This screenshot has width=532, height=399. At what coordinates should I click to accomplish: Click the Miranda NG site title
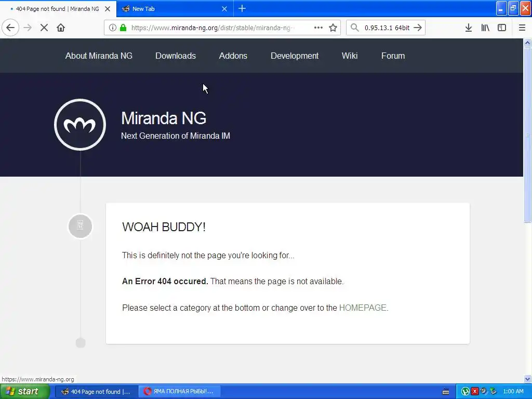click(164, 118)
